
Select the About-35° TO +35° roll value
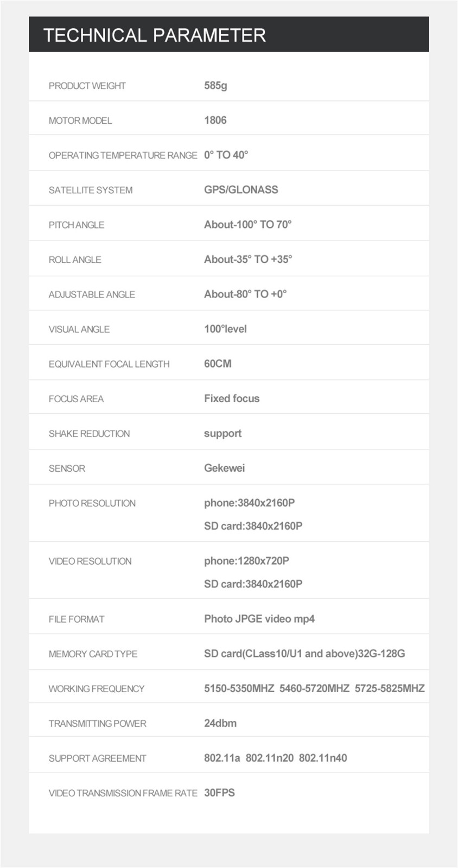(x=248, y=259)
